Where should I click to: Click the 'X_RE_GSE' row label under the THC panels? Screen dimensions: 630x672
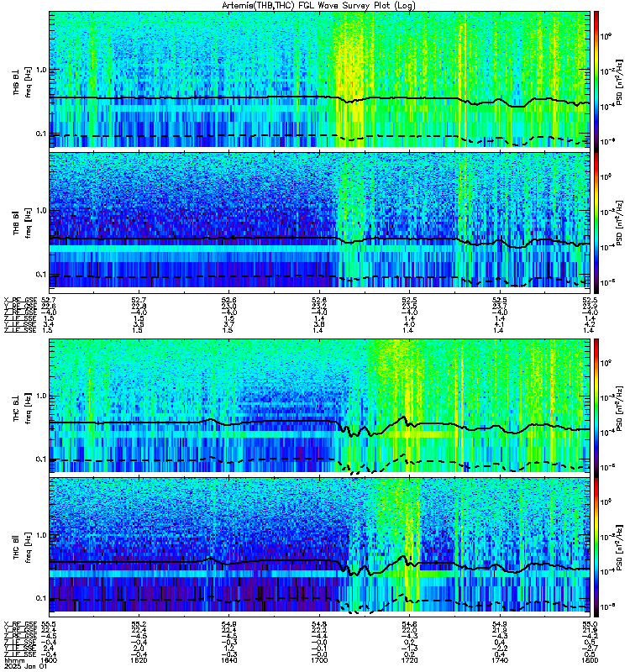click(20, 624)
